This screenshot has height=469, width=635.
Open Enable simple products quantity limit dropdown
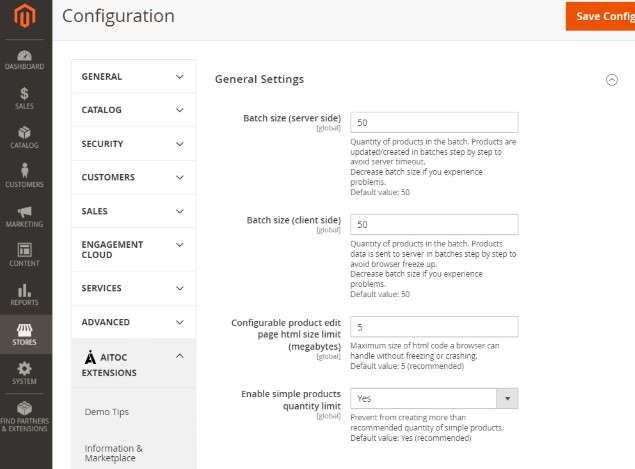point(434,399)
